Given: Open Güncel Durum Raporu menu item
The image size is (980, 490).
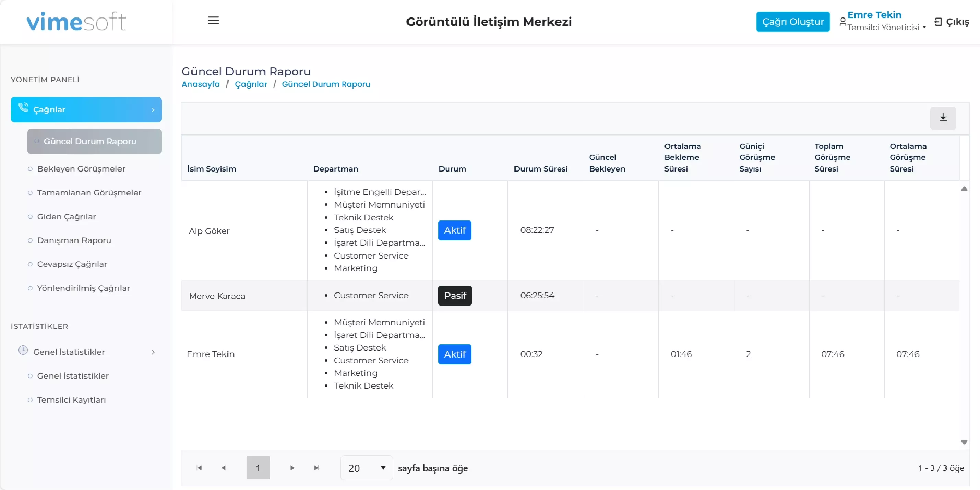Looking at the screenshot, I should (x=94, y=141).
